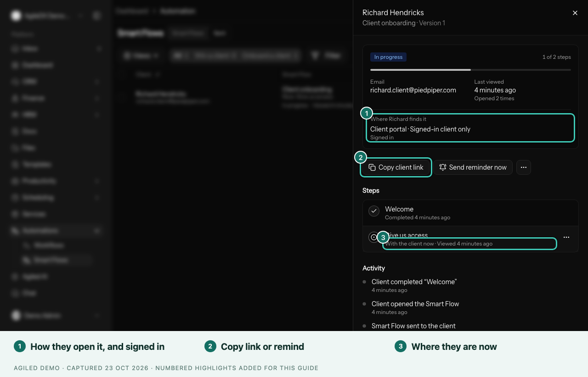The height and width of the screenshot is (377, 588).
Task: Select the email richard.client@piedpiper.com
Action: (x=413, y=90)
